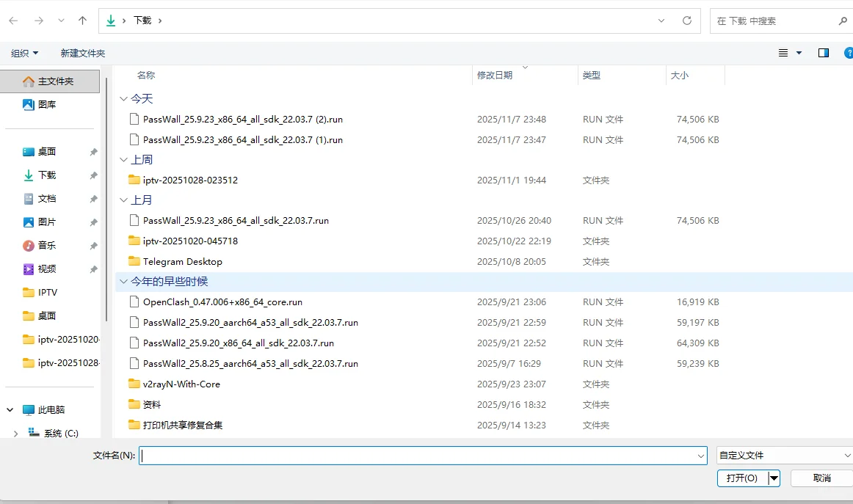This screenshot has width=853, height=504.
Task: Open sidebar folder iptv-20251028
Action: tap(60, 362)
